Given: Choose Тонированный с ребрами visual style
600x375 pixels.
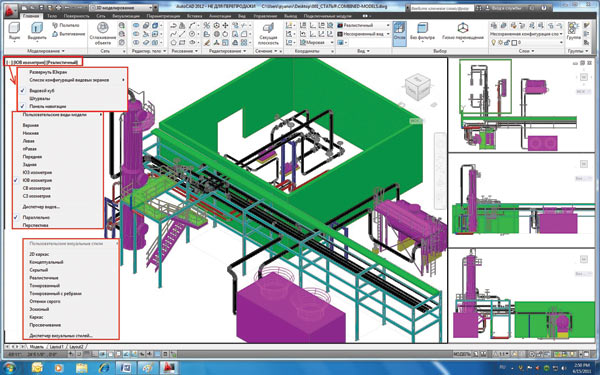Looking at the screenshot, I should 55,293.
